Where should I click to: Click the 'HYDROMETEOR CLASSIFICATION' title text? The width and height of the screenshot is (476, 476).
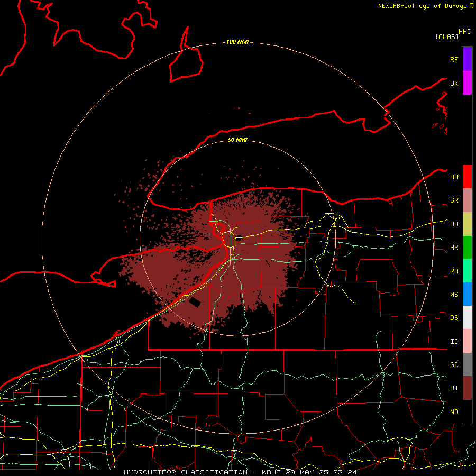tap(186, 472)
